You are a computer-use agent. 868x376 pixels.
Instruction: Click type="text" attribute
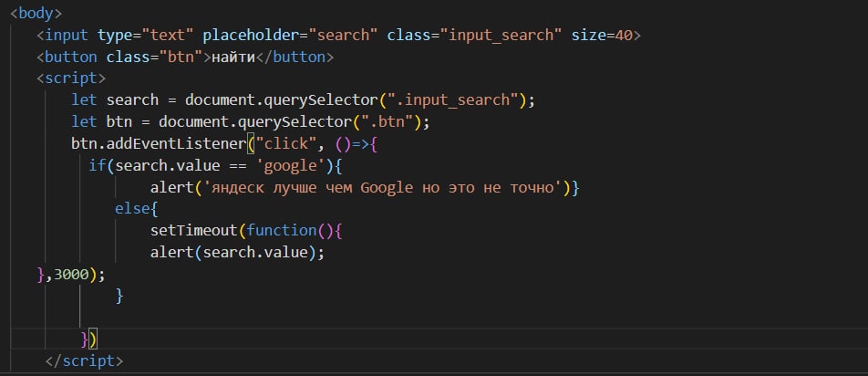pos(146,36)
